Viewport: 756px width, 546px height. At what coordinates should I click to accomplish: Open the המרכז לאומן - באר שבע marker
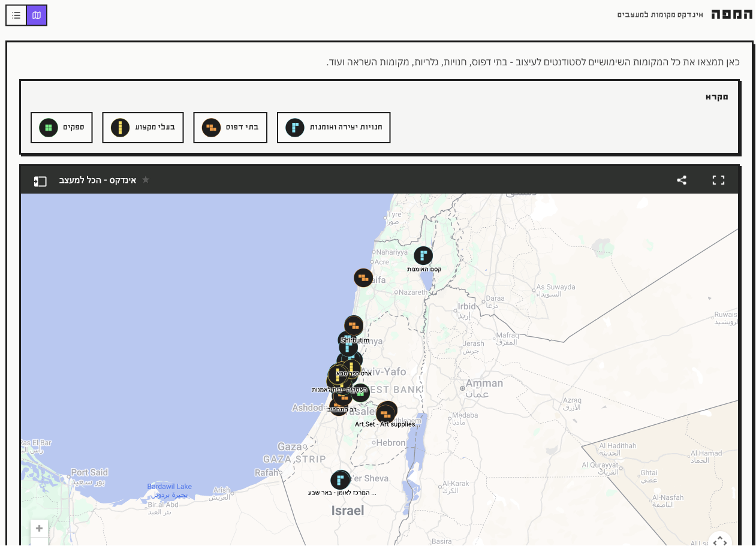pyautogui.click(x=340, y=480)
